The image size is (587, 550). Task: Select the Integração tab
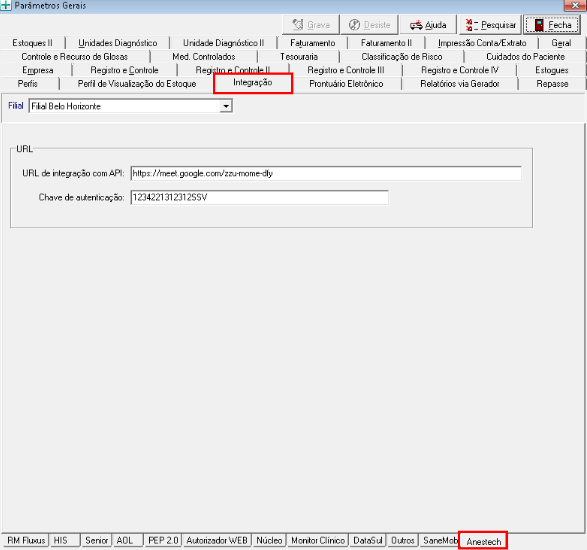[253, 83]
